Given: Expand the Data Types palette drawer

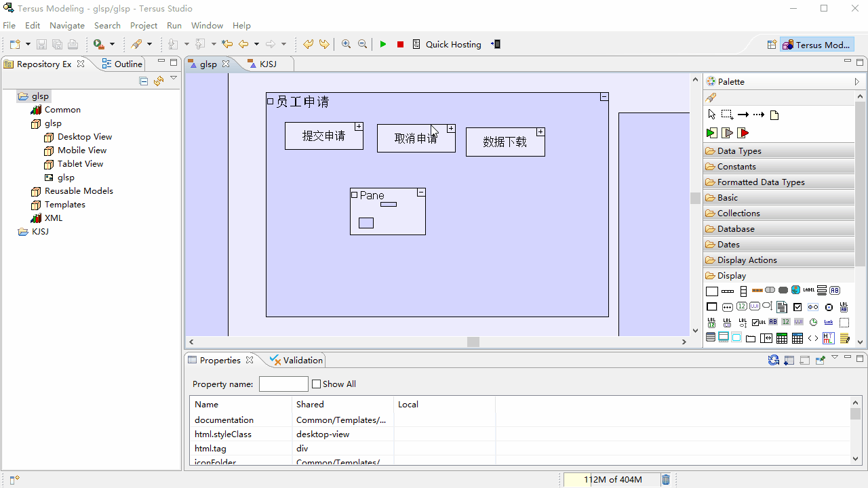Looking at the screenshot, I should point(779,151).
